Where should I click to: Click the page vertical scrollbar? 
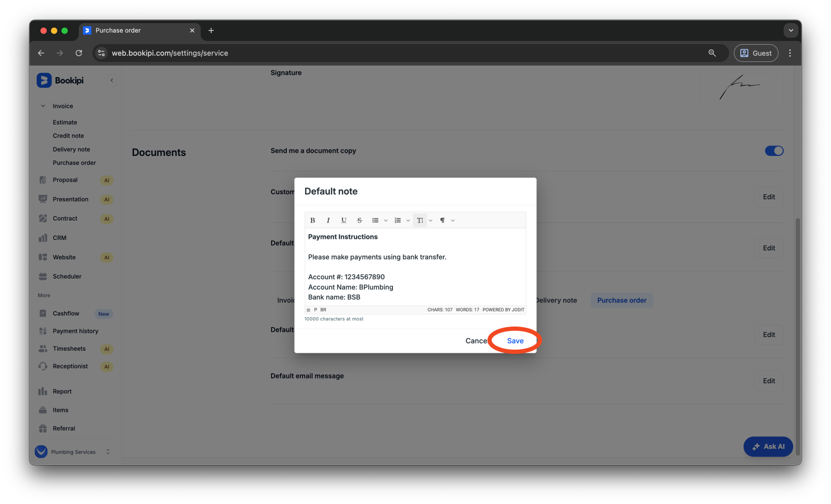tap(798, 336)
